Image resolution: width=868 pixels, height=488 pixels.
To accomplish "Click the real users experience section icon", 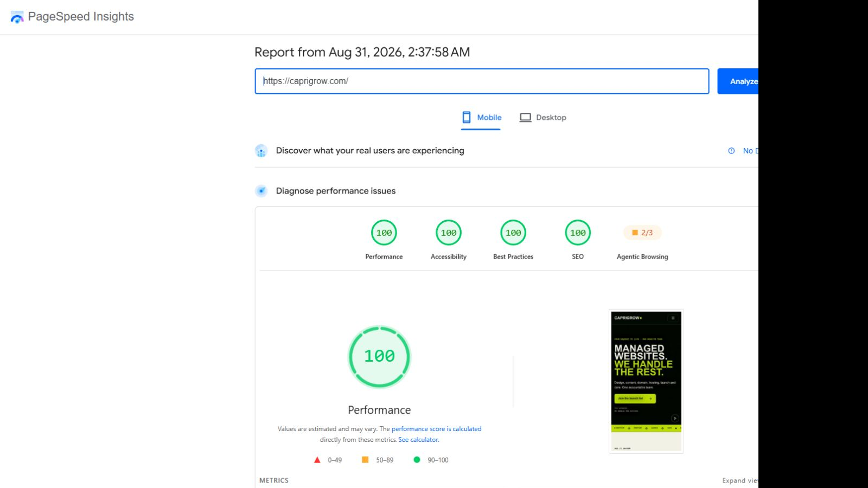I will click(x=261, y=151).
